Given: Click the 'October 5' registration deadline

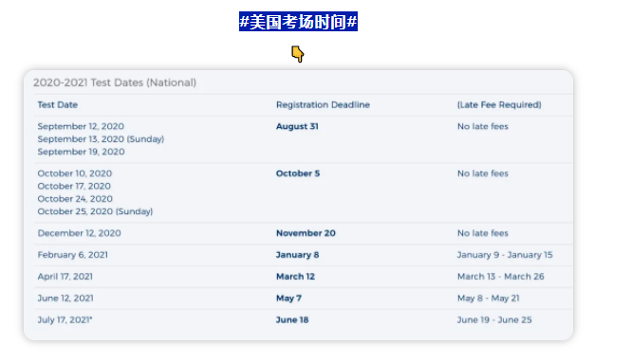Looking at the screenshot, I should [297, 173].
